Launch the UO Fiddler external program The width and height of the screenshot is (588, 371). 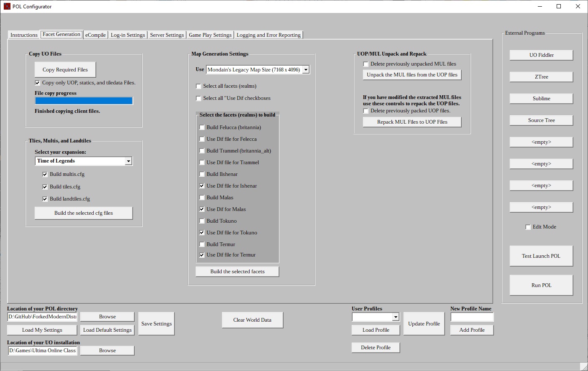coord(541,55)
